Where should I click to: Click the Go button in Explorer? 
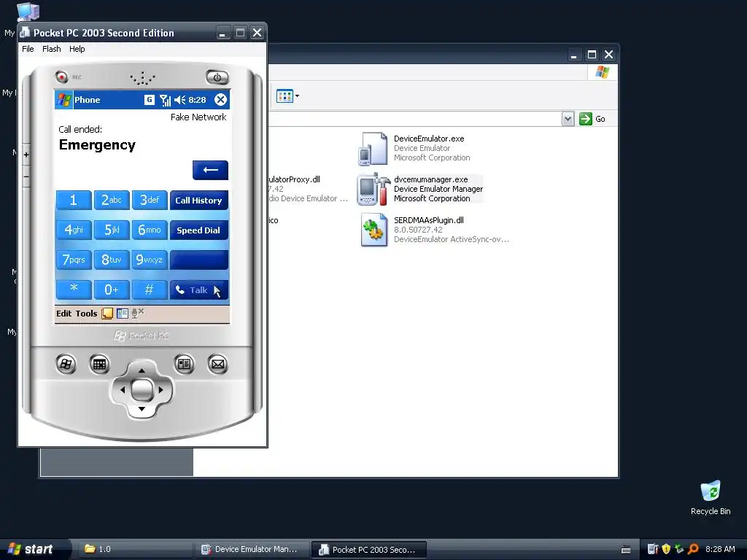click(592, 119)
